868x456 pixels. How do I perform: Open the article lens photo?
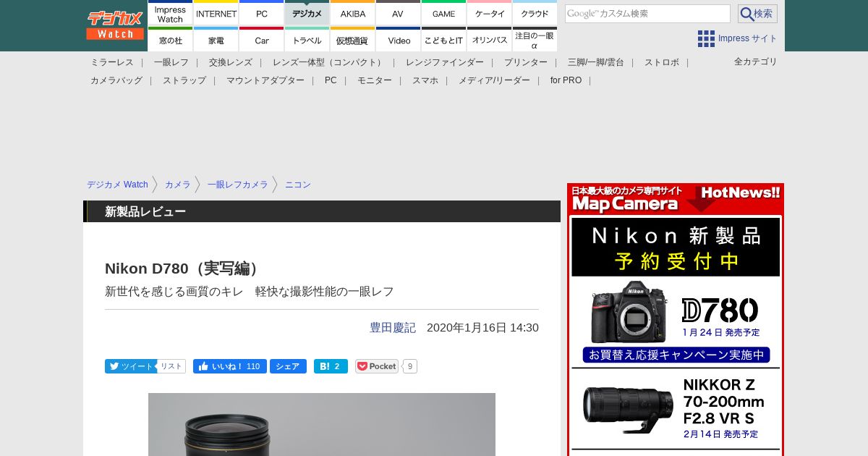click(x=322, y=424)
